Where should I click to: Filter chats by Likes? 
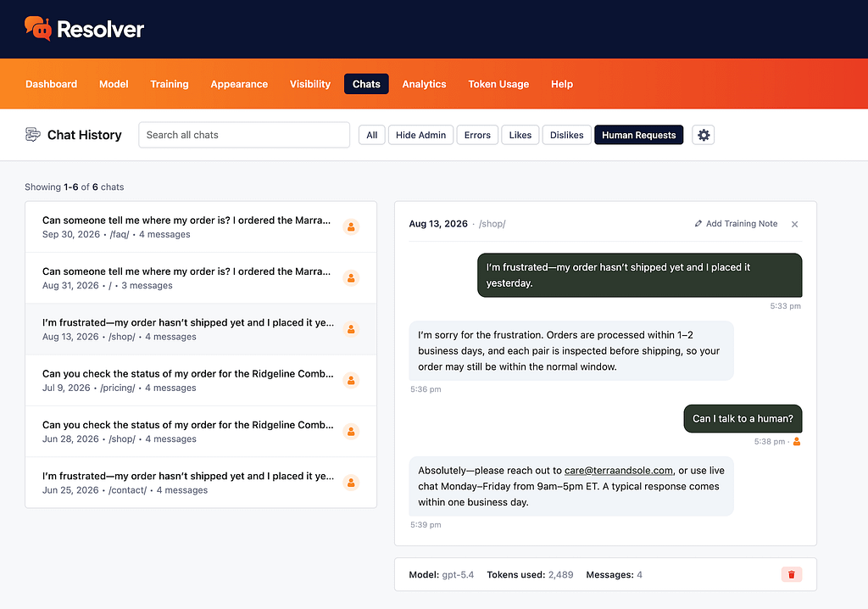coord(520,135)
